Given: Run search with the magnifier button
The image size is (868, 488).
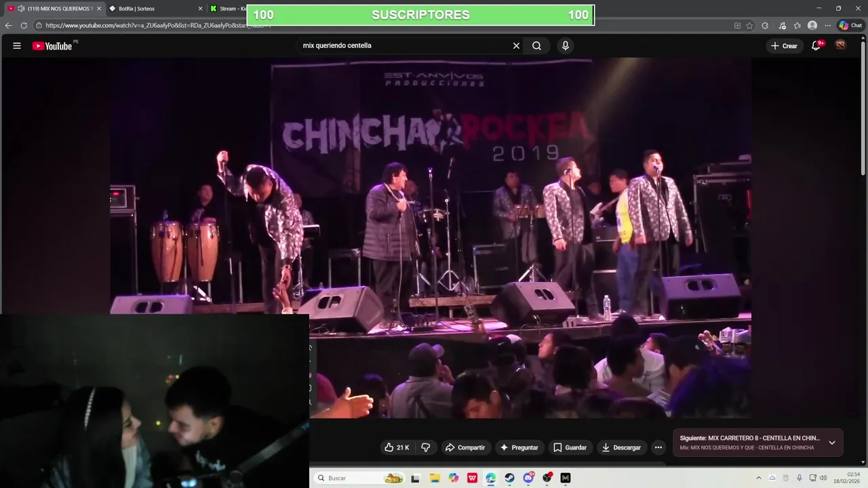Looking at the screenshot, I should [x=536, y=46].
